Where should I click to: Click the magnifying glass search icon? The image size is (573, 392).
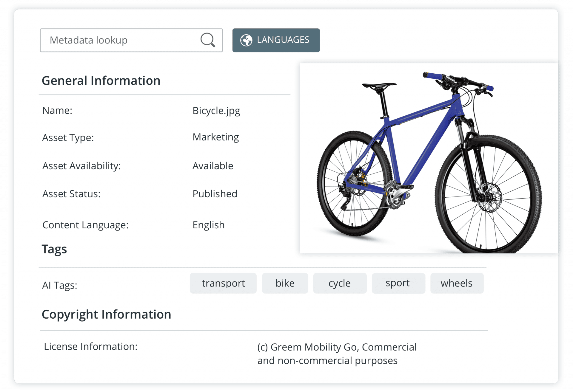(208, 40)
